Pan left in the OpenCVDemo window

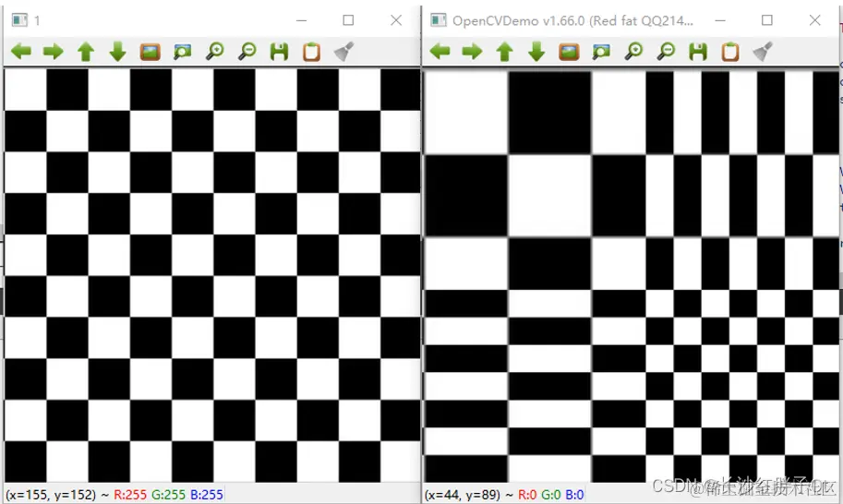440,52
